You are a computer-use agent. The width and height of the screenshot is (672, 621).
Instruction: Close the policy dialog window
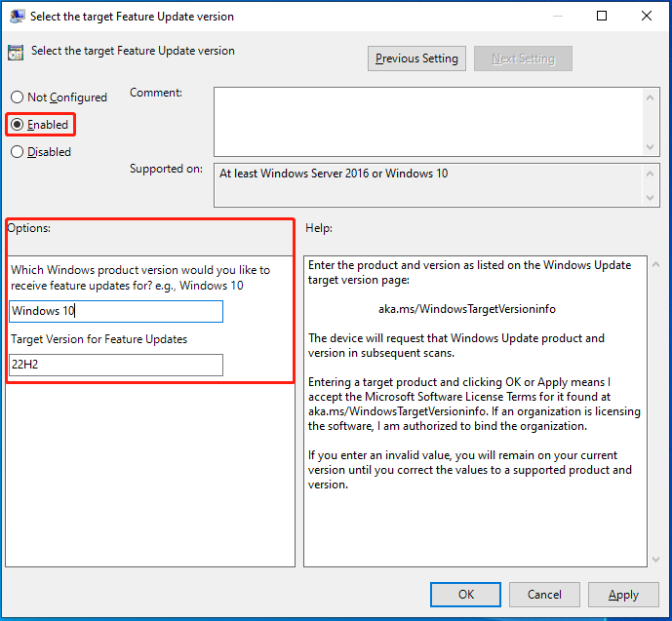(x=647, y=16)
